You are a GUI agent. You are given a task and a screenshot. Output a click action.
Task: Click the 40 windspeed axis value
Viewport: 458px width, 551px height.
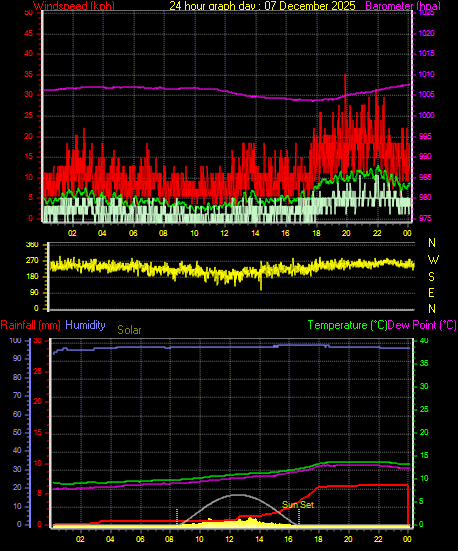(28, 53)
